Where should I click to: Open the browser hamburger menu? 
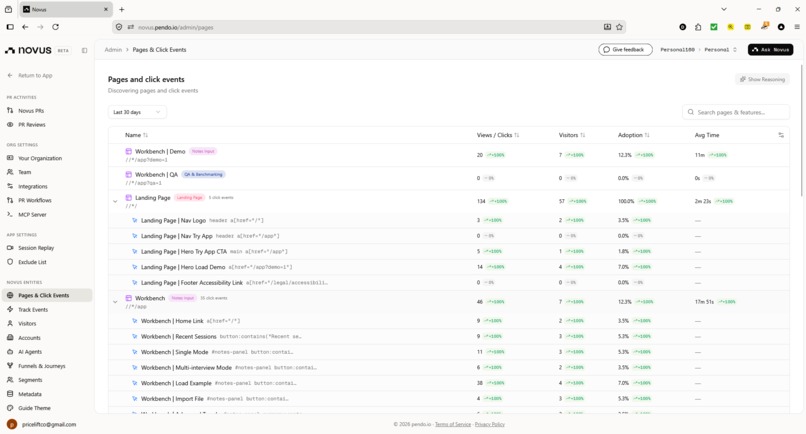pos(797,27)
